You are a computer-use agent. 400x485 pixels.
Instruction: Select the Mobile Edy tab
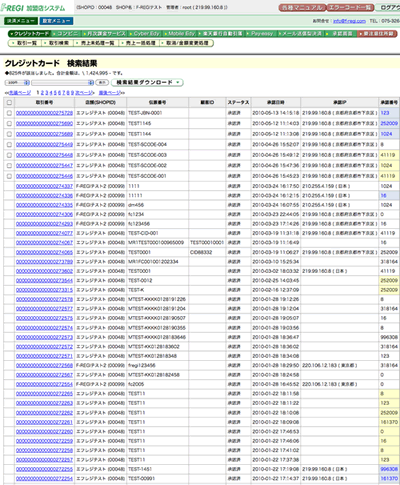[x=179, y=34]
